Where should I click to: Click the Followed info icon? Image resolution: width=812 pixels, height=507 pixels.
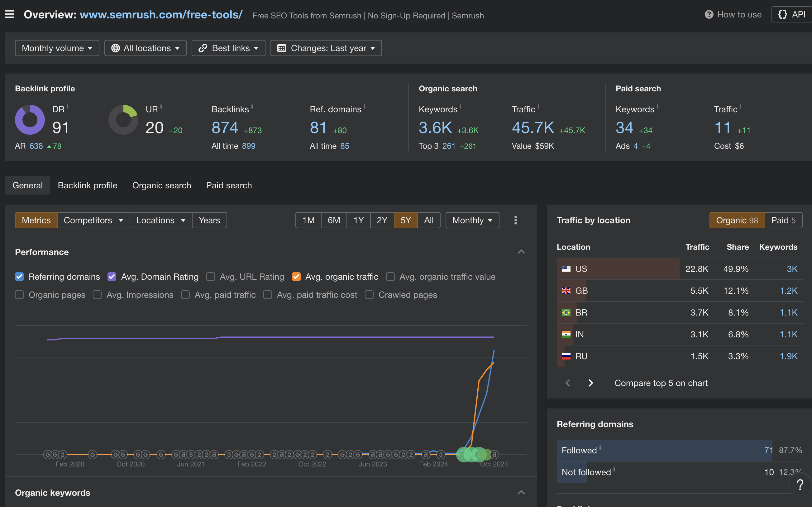(x=600, y=447)
